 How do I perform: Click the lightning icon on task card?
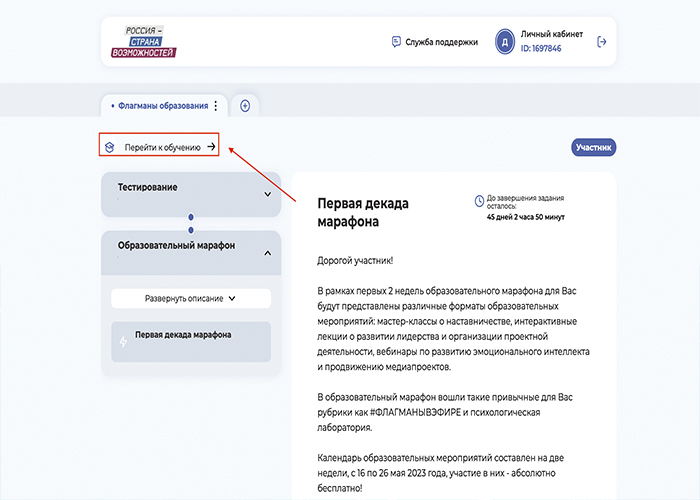pyautogui.click(x=123, y=342)
